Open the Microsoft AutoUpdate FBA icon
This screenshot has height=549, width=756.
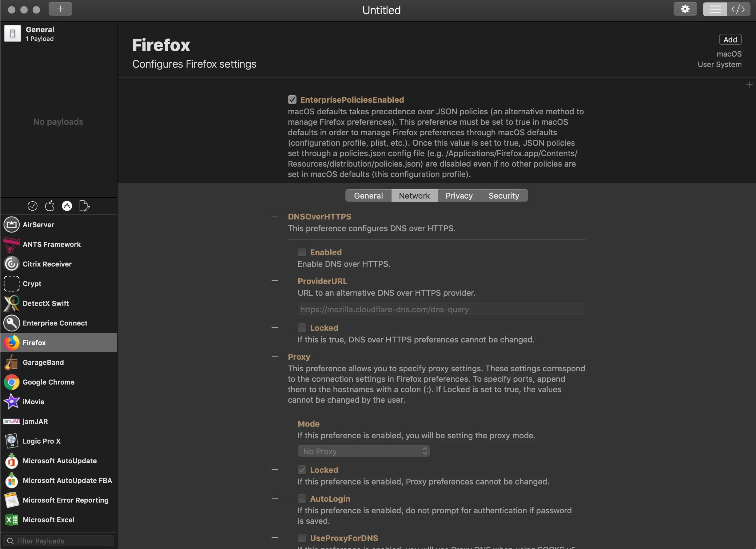pos(12,480)
